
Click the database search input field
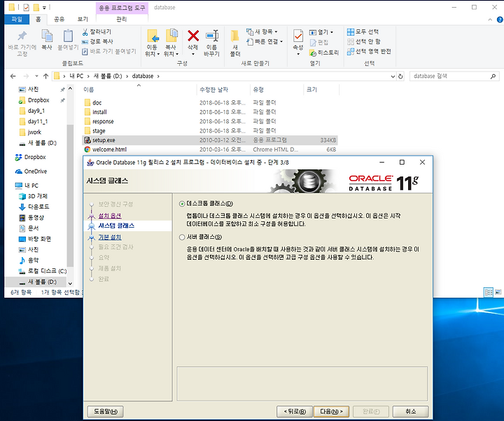pos(450,76)
